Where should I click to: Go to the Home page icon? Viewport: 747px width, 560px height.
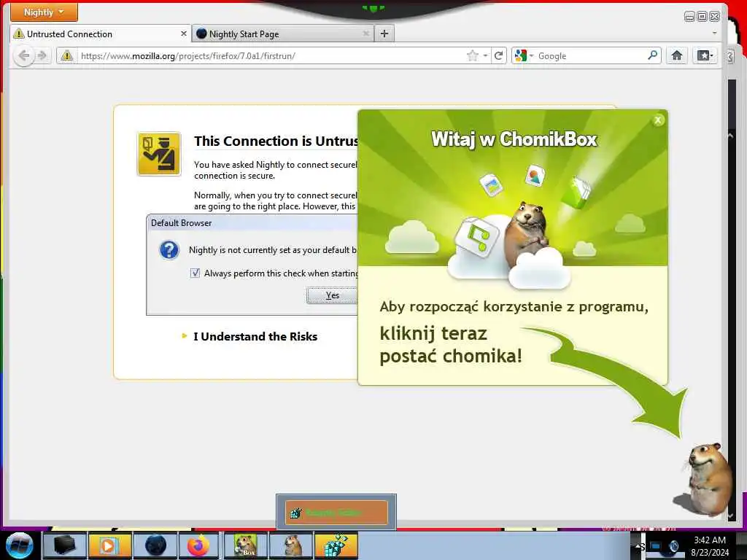coord(676,55)
